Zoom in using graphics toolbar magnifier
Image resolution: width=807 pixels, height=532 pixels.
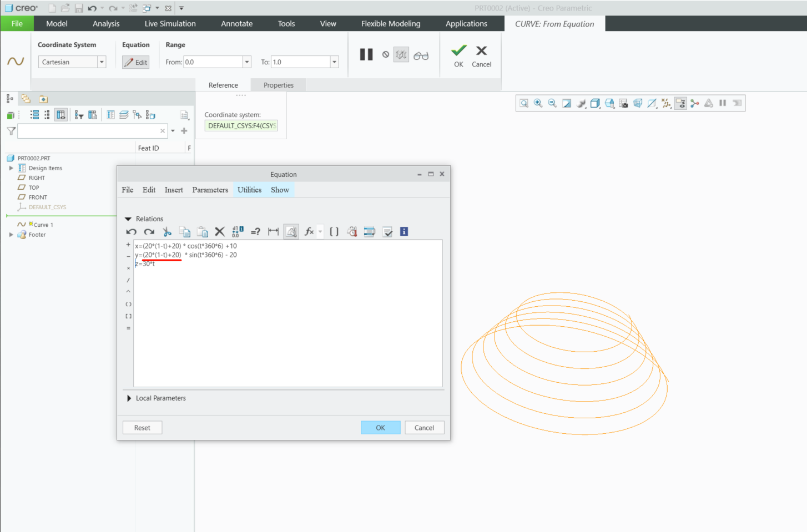point(538,103)
